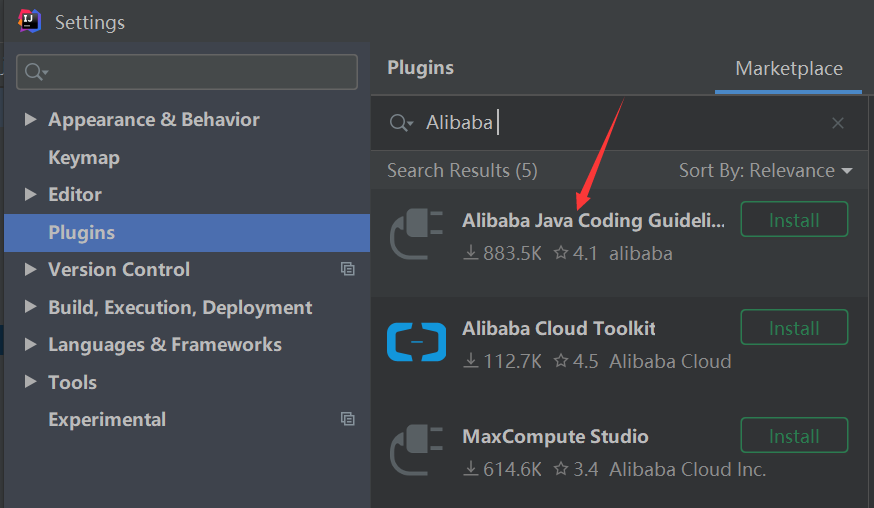This screenshot has width=874, height=508.
Task: Click the Version Control project-level copy icon
Action: pyautogui.click(x=347, y=269)
